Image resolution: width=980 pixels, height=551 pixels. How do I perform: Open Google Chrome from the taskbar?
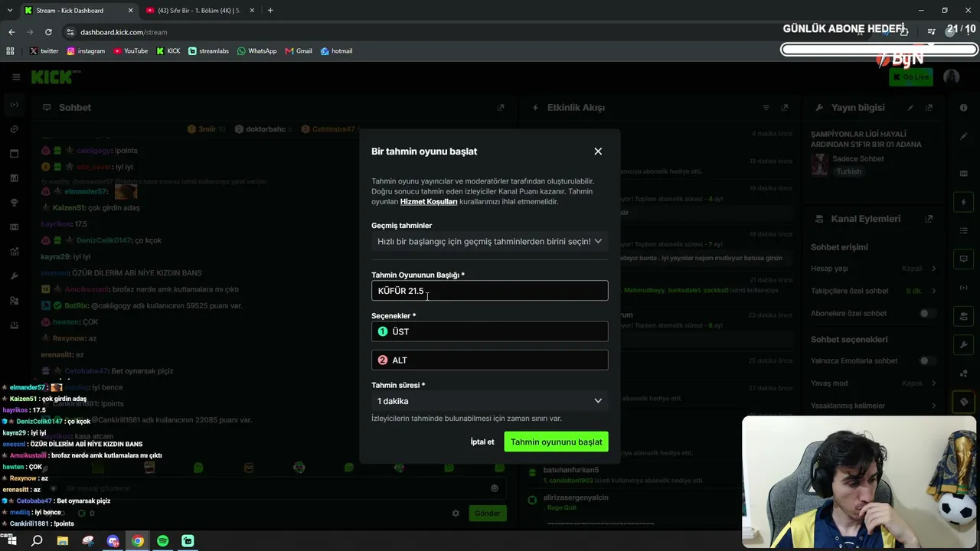click(x=138, y=541)
